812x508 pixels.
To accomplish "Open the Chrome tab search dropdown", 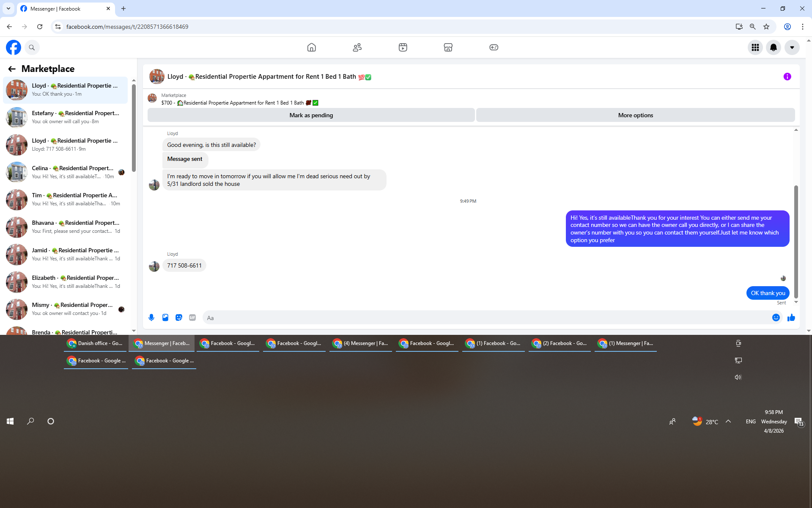I will (x=8, y=8).
